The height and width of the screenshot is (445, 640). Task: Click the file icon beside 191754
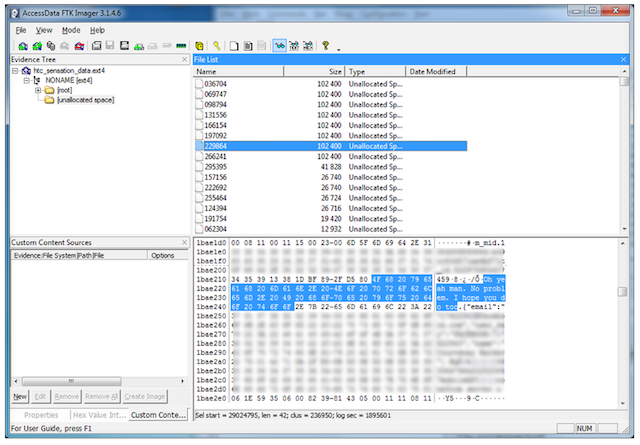[199, 219]
